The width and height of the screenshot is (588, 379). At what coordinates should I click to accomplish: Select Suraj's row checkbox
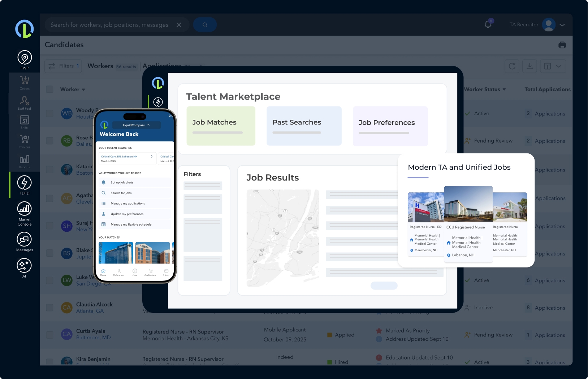click(50, 226)
